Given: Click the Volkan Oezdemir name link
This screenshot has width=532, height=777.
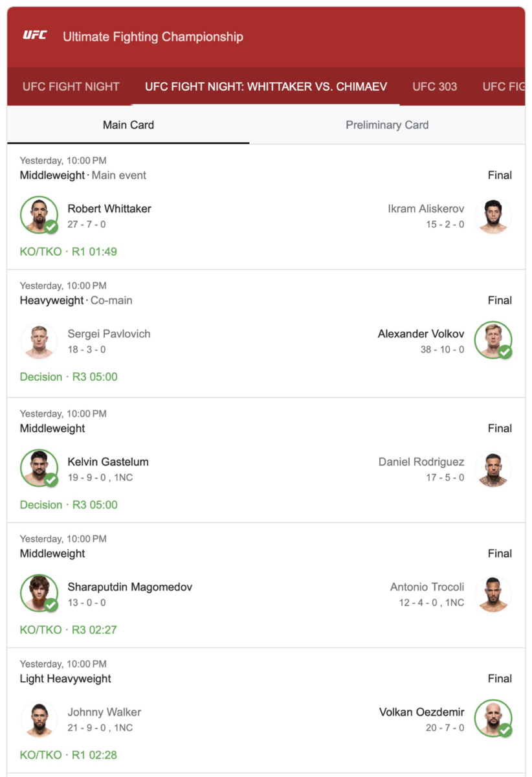Looking at the screenshot, I should tap(421, 712).
